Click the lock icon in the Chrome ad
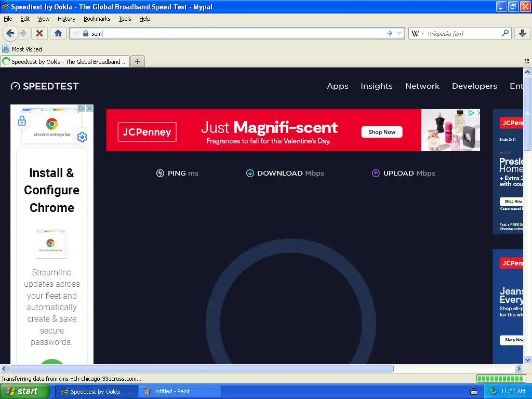This screenshot has width=532, height=399. tap(22, 121)
